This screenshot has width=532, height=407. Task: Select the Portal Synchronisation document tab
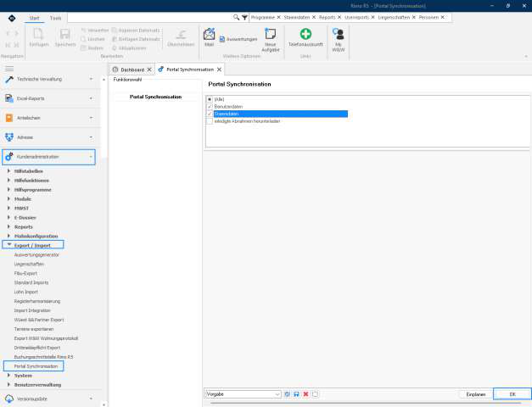(190, 70)
